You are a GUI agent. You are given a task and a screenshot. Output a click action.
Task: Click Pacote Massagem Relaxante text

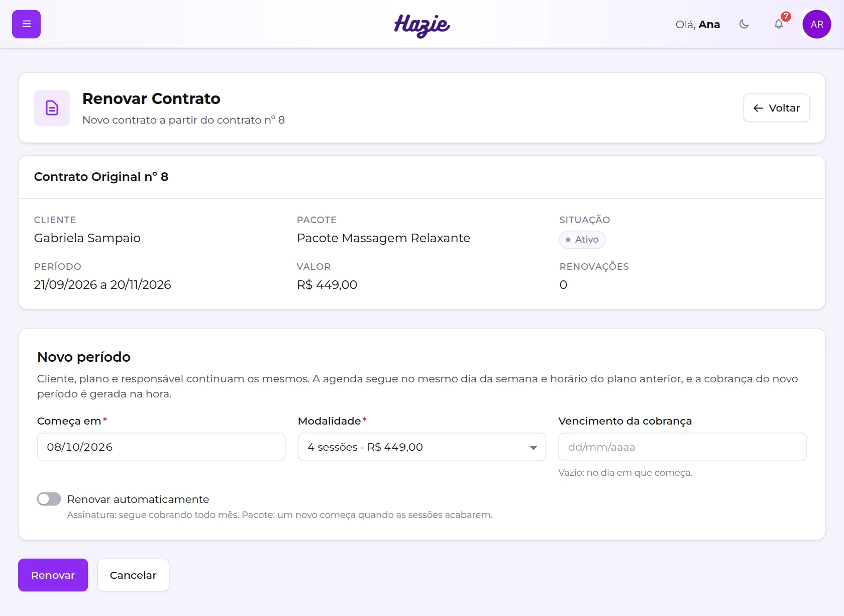(383, 238)
